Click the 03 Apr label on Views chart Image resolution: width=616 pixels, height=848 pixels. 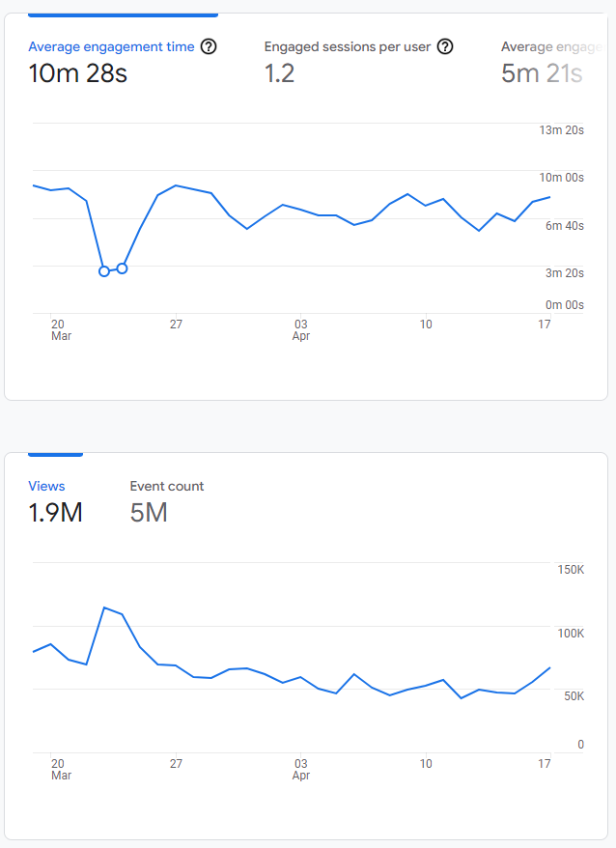300,769
